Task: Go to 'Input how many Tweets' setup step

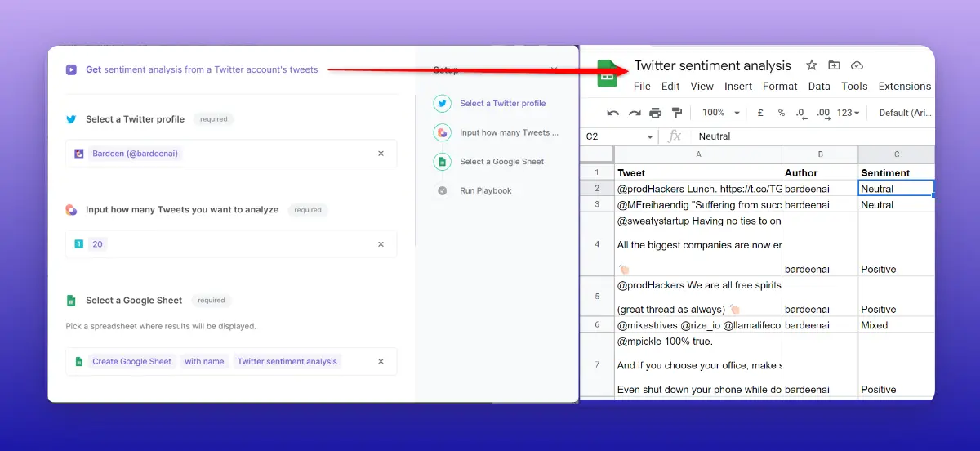Action: pyautogui.click(x=510, y=132)
